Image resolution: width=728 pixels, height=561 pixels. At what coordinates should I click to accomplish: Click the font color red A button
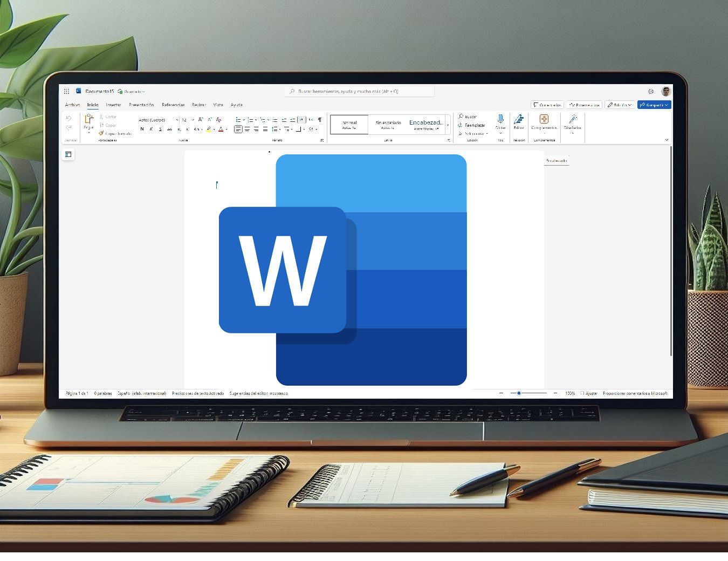tap(221, 129)
